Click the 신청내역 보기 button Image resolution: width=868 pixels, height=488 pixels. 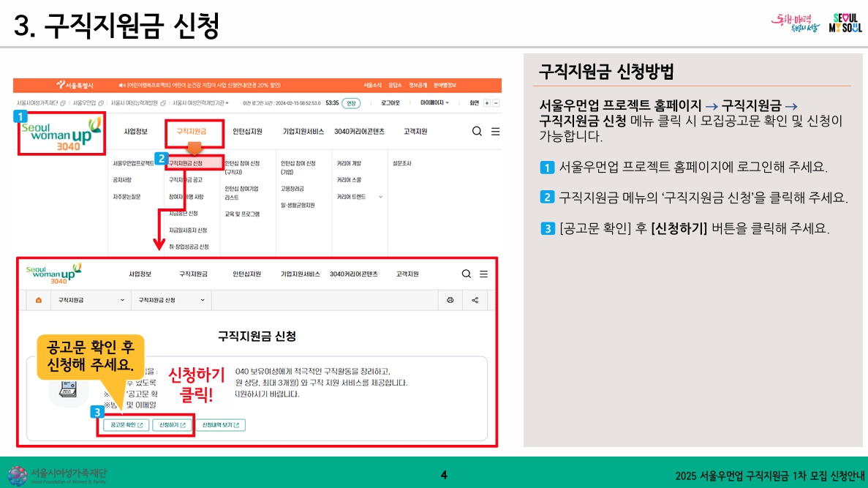(x=220, y=425)
